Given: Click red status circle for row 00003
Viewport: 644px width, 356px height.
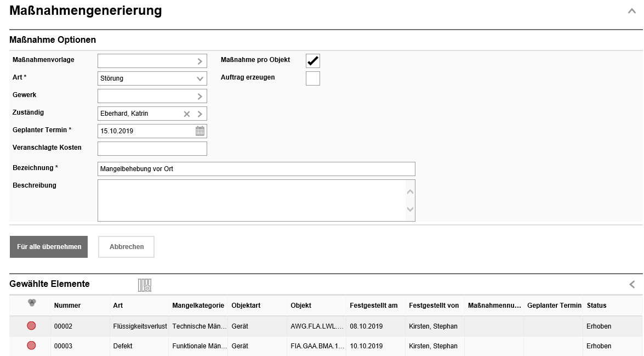Looking at the screenshot, I should [31, 346].
